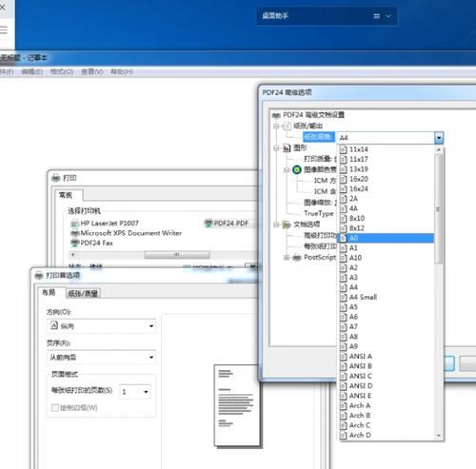Switch to the 纸张/质量 tab
The width and height of the screenshot is (476, 469).
click(x=83, y=294)
